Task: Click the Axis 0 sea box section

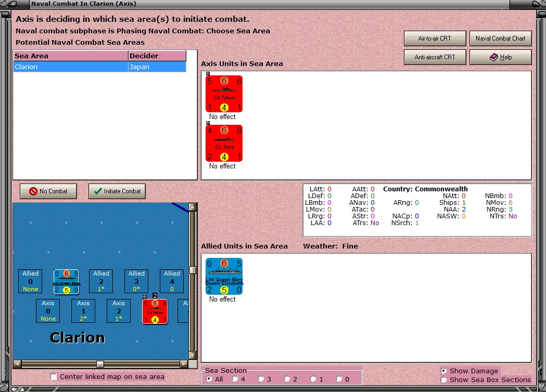Action: (48, 311)
